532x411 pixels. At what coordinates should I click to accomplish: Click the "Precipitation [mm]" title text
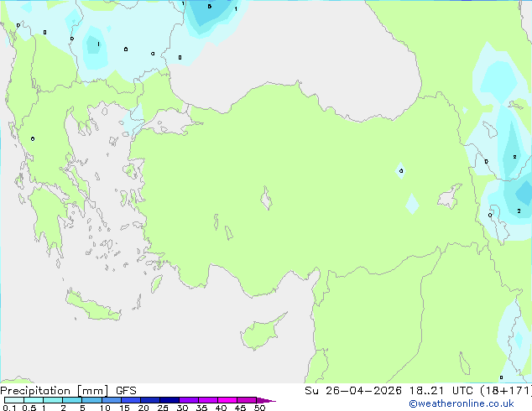(x=54, y=391)
